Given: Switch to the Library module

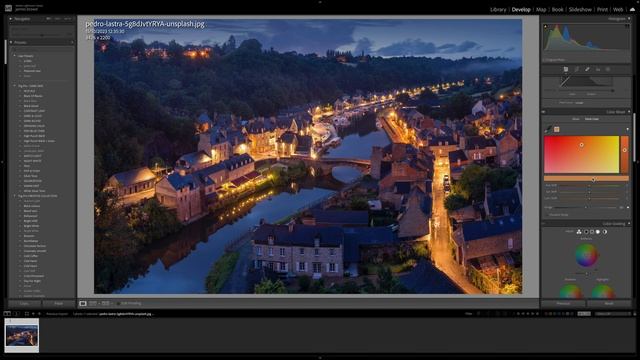Looking at the screenshot, I should 498,9.
